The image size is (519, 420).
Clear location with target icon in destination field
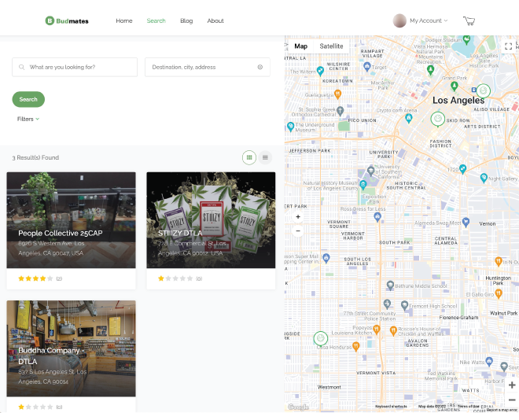[260, 67]
